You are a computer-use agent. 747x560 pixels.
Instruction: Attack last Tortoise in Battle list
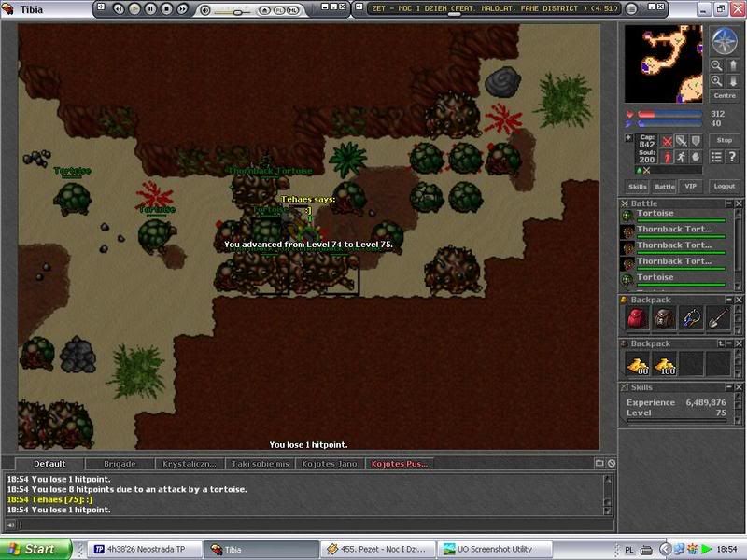tap(674, 279)
